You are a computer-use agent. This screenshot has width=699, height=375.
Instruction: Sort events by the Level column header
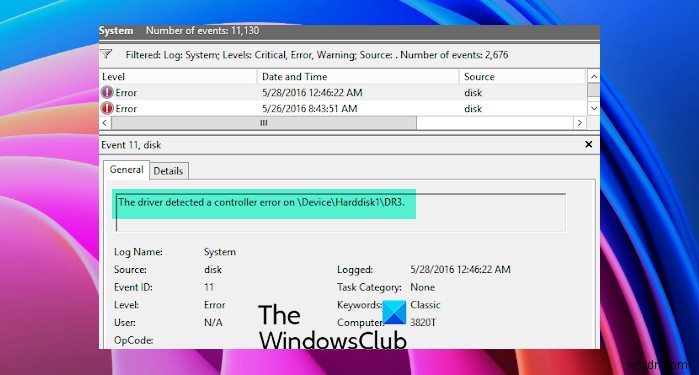(x=178, y=76)
